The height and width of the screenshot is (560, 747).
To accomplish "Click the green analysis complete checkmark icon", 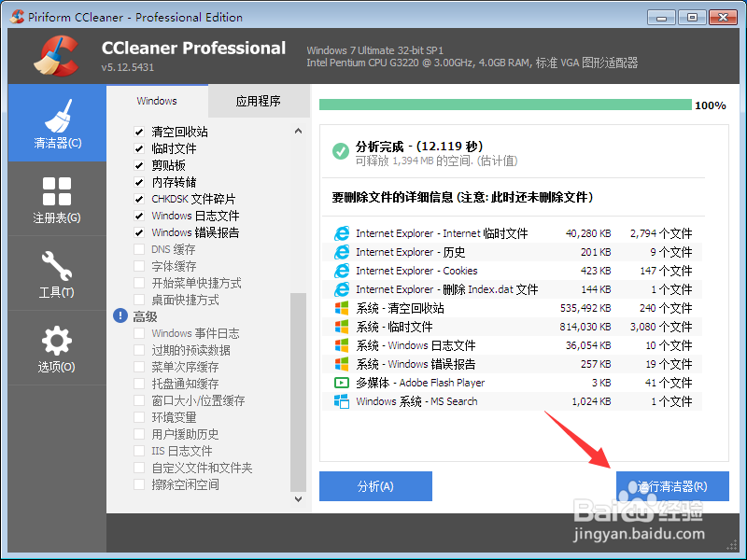I will point(341,151).
